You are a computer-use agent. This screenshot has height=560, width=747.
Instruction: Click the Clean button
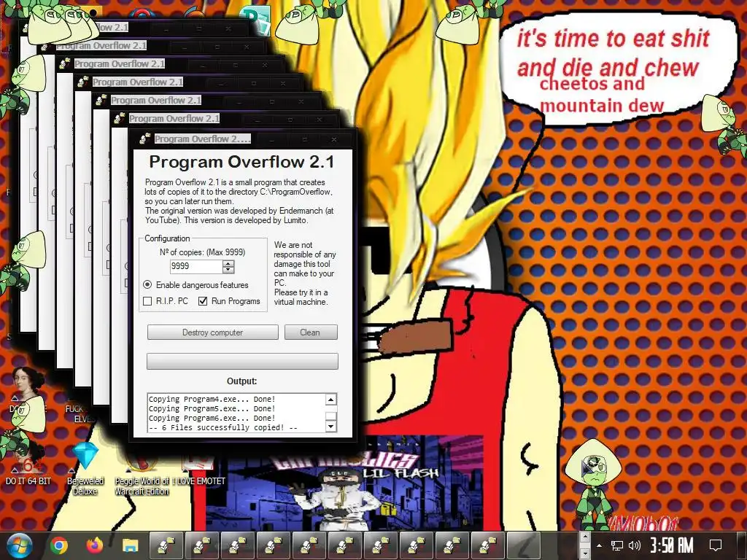311,332
